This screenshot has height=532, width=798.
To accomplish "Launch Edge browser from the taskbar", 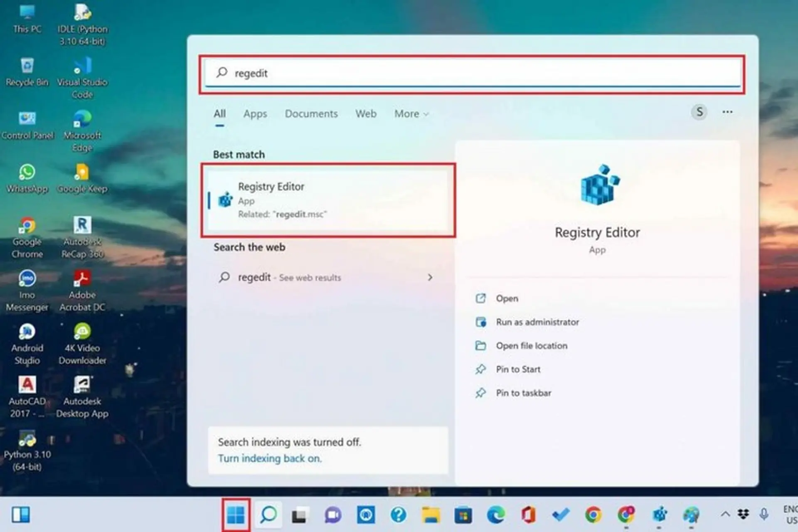I will point(495,515).
